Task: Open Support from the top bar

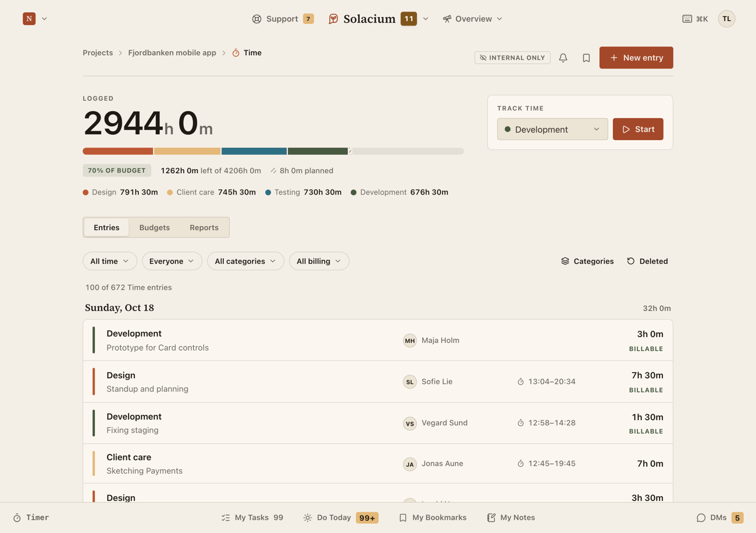Action: pyautogui.click(x=283, y=19)
